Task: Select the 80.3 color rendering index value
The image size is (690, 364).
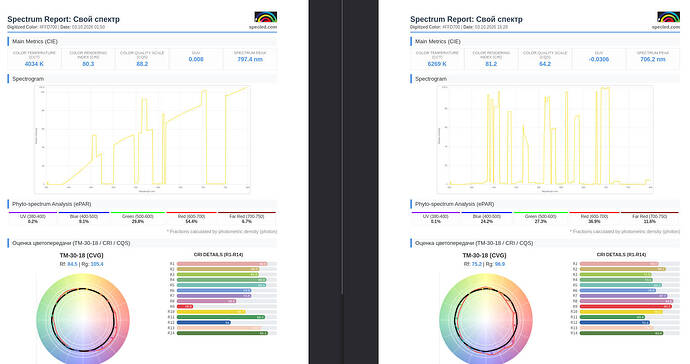Action: tap(88, 64)
